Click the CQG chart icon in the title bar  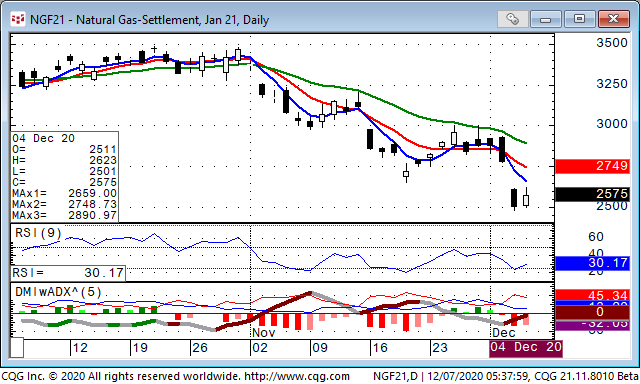point(18,19)
